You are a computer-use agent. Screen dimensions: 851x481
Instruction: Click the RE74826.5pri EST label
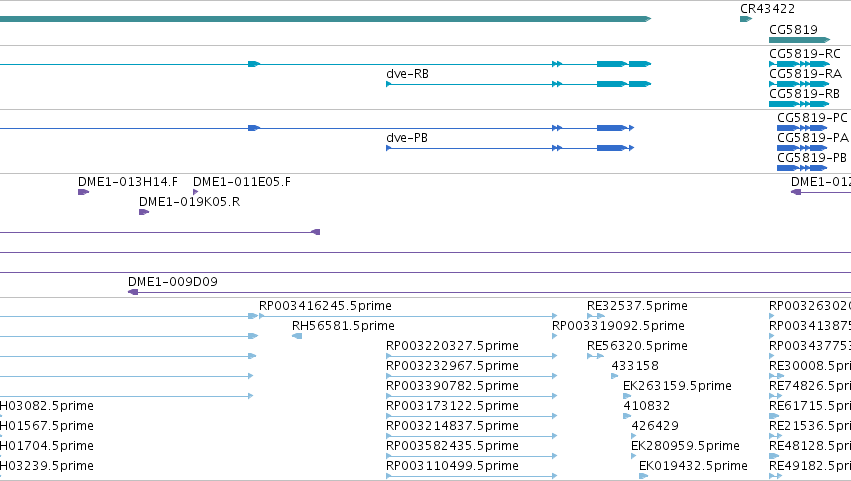[x=810, y=386]
